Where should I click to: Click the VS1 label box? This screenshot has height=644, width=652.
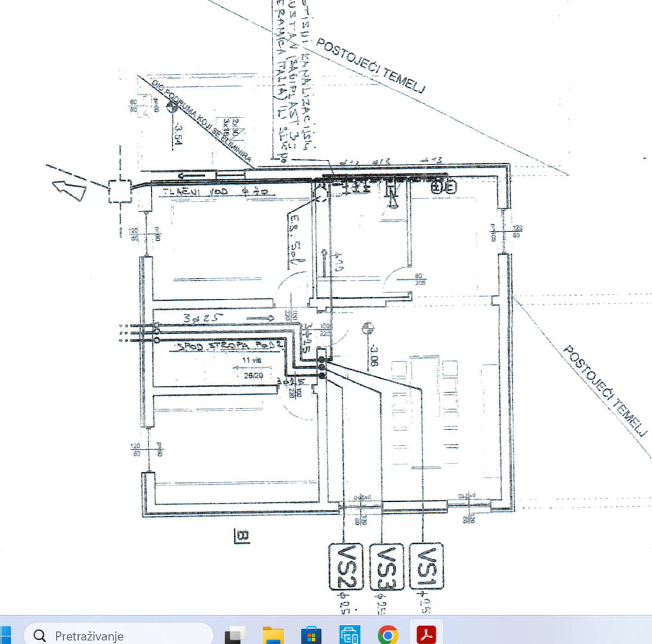[x=427, y=565]
